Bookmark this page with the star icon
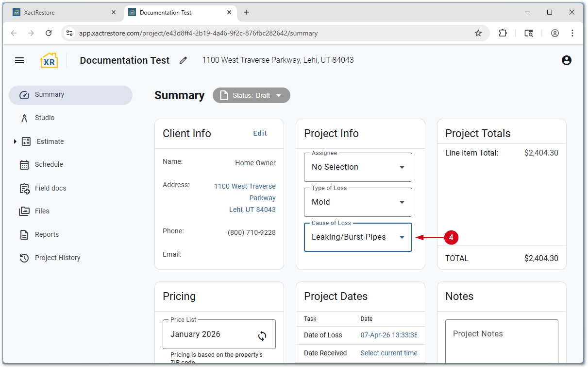588x368 pixels. 478,33
